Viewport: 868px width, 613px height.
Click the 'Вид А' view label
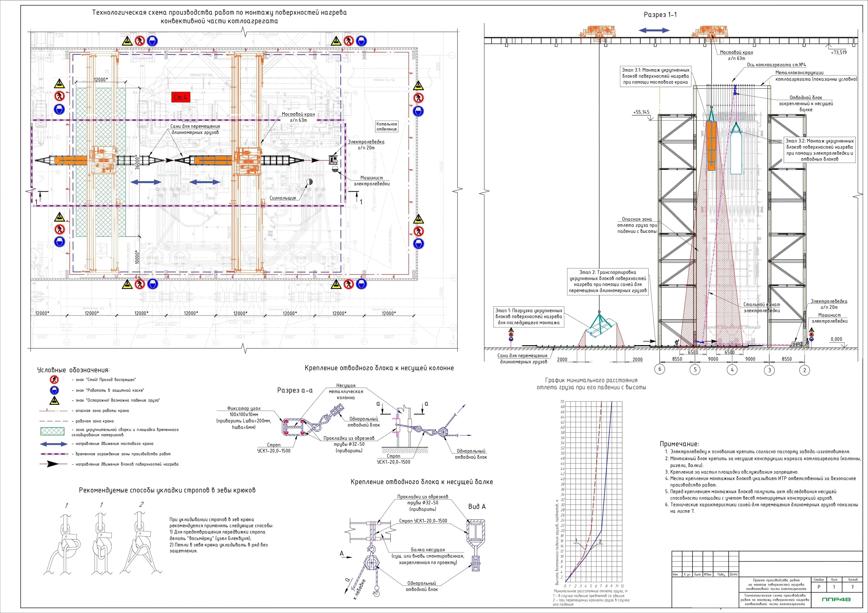[477, 506]
